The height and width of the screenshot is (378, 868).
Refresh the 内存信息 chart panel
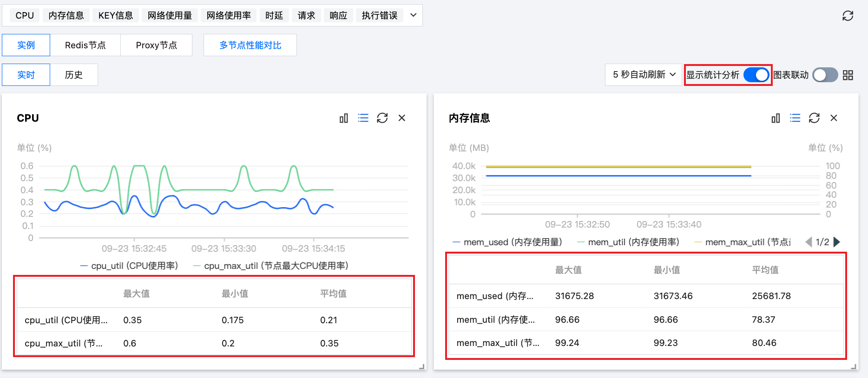point(814,118)
